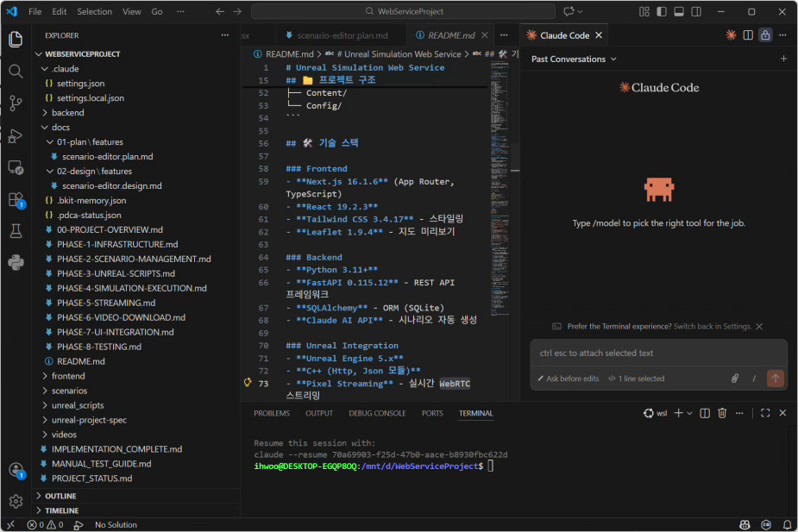Open the File menu
The height and width of the screenshot is (532, 798).
(x=35, y=11)
